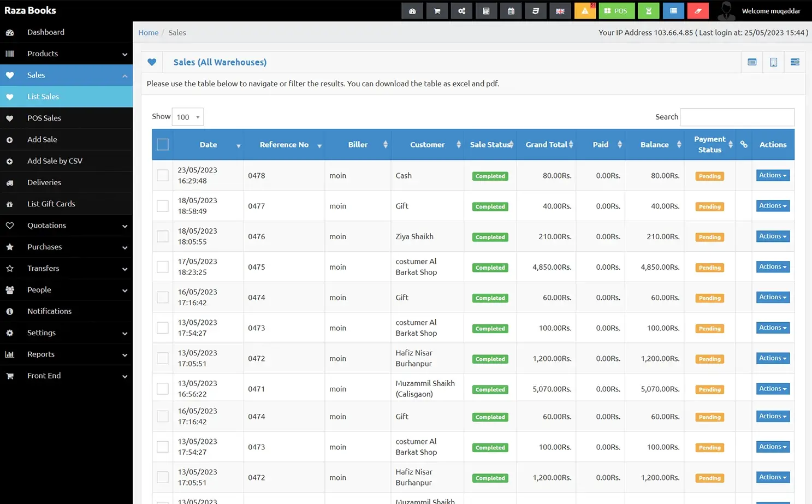812x504 pixels.
Task: Select the checkbox on the Ziya Shaikh row
Action: click(x=162, y=236)
